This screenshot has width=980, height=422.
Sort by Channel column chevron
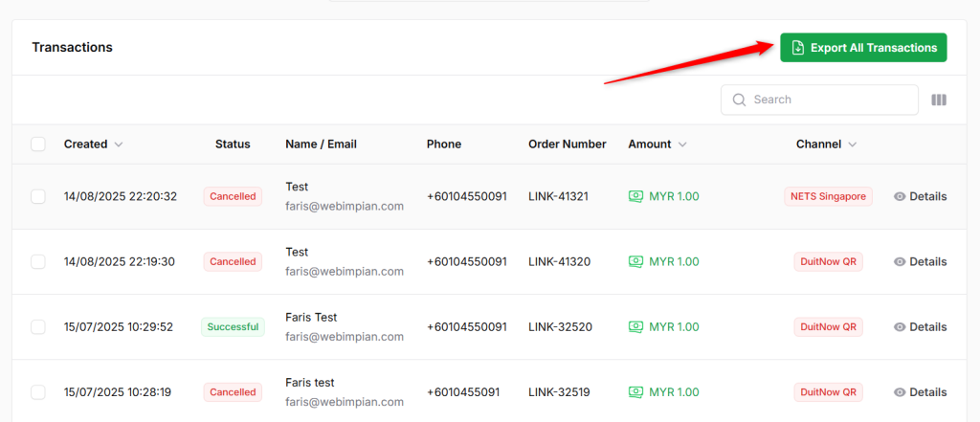(x=851, y=144)
